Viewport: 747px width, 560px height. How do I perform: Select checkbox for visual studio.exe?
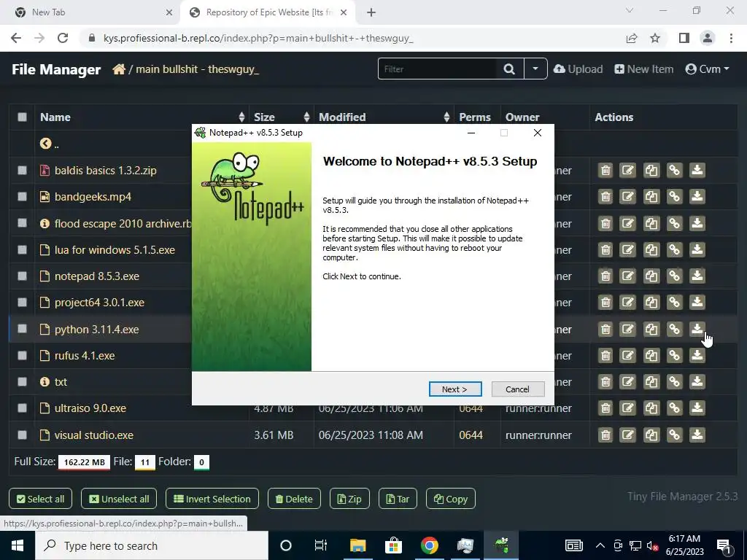coord(22,435)
